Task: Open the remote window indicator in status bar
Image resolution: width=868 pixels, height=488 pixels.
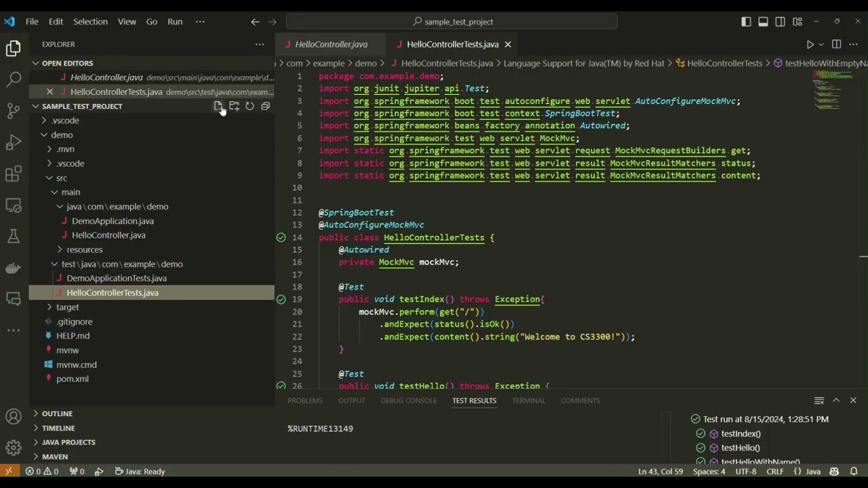Action: coord(9,471)
